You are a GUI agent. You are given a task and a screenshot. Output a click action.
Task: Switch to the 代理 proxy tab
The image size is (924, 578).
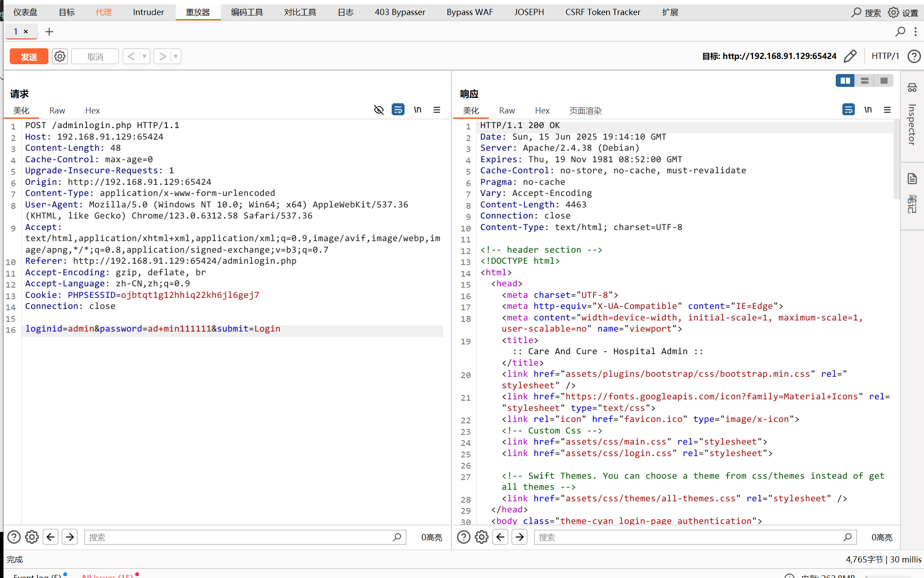click(x=104, y=12)
